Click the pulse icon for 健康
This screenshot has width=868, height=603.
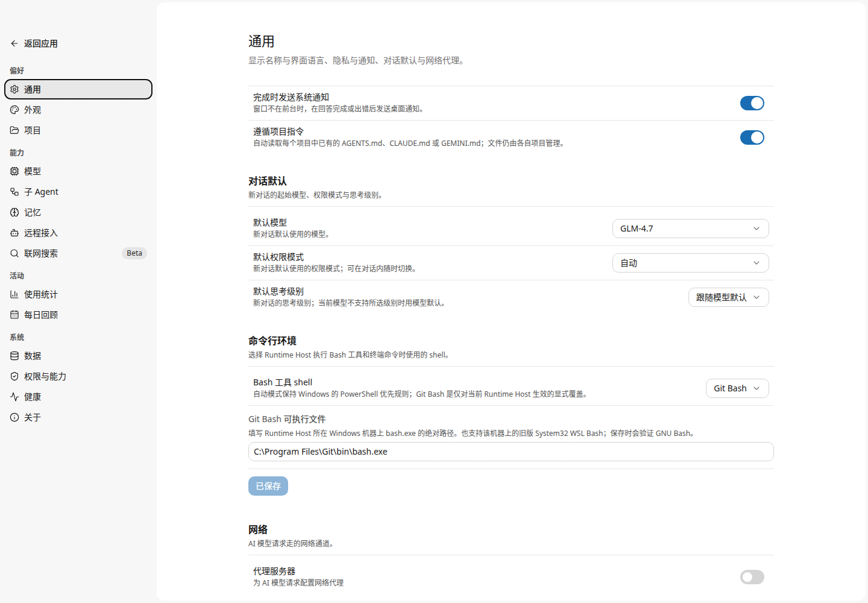click(x=14, y=397)
